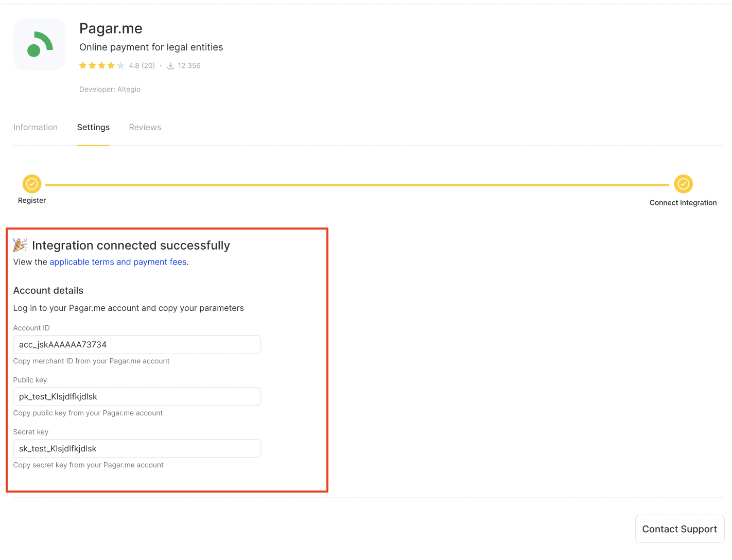Click into the Secret key field
732x560 pixels.
(137, 449)
